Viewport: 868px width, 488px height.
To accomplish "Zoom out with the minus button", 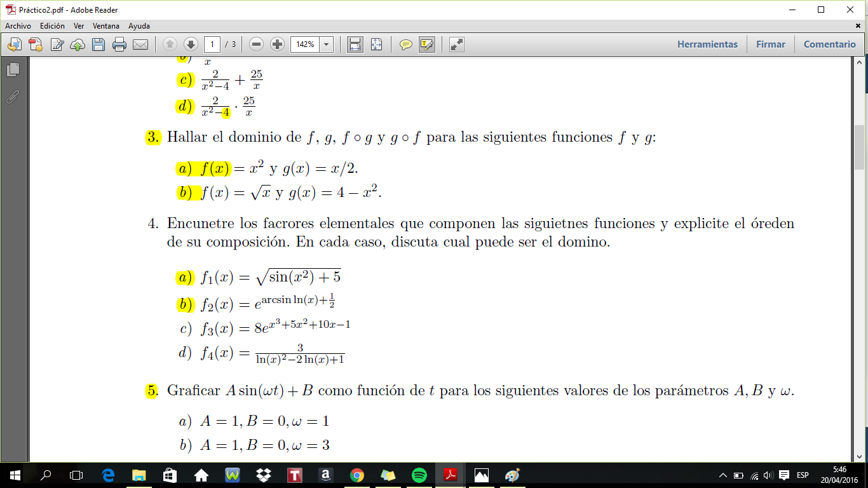I will pyautogui.click(x=257, y=44).
